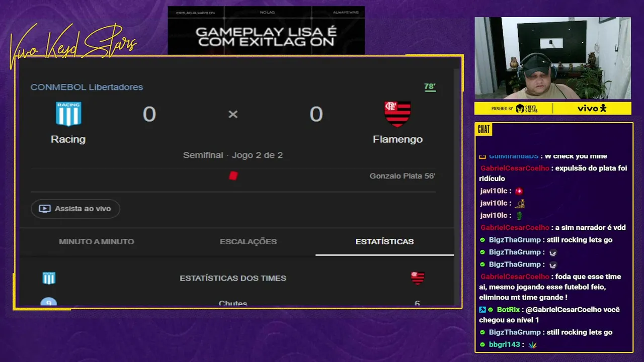The height and width of the screenshot is (362, 644).
Task: Click 'a sim narrador é vdd' chat message
Action: 591,228
